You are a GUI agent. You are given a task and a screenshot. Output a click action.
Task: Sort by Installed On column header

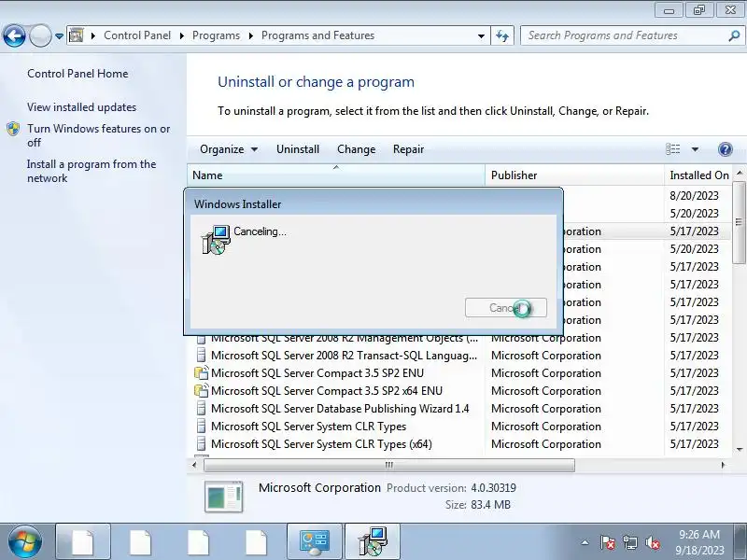(698, 175)
